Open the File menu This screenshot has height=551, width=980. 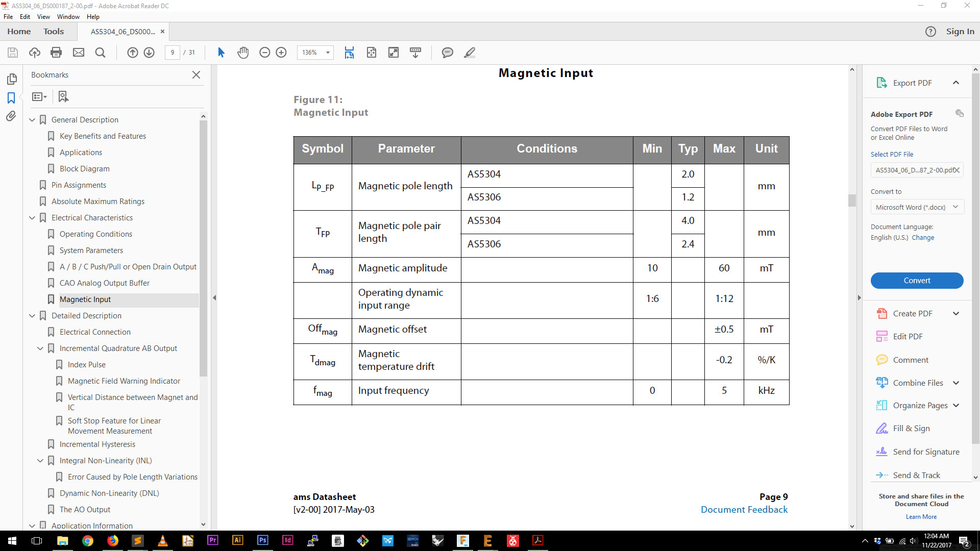click(x=8, y=17)
